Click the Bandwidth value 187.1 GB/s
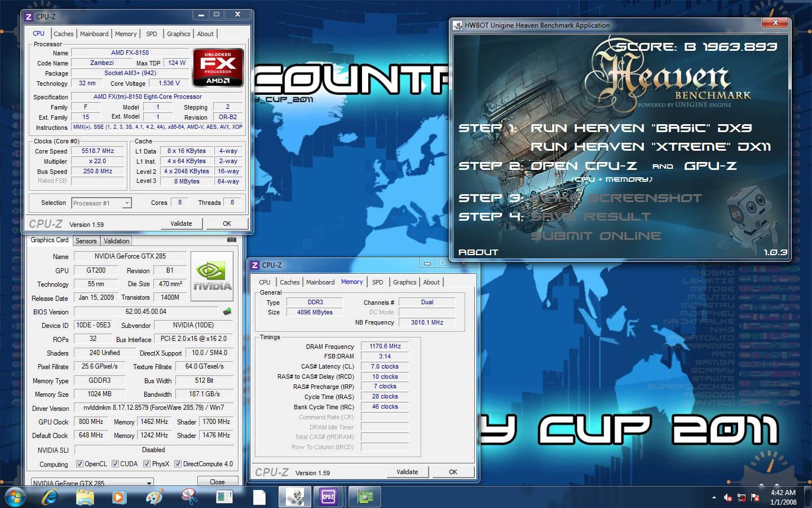812x508 pixels. click(204, 394)
